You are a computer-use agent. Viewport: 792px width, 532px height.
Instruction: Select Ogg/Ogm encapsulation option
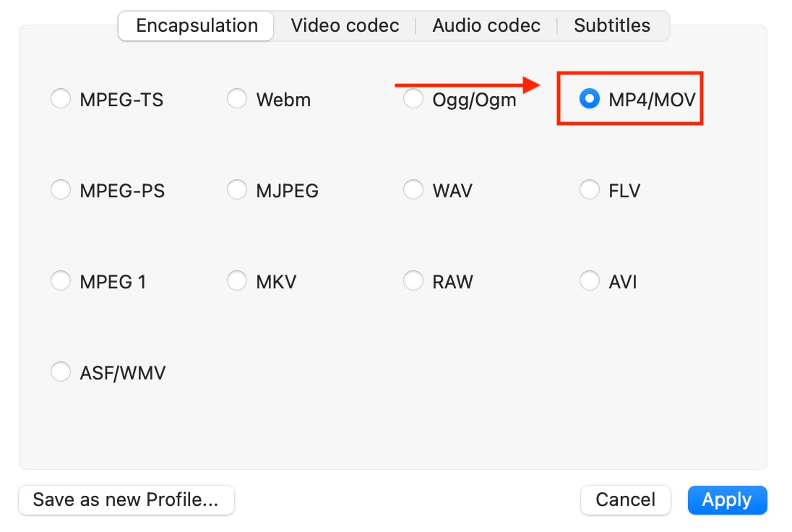click(x=413, y=99)
